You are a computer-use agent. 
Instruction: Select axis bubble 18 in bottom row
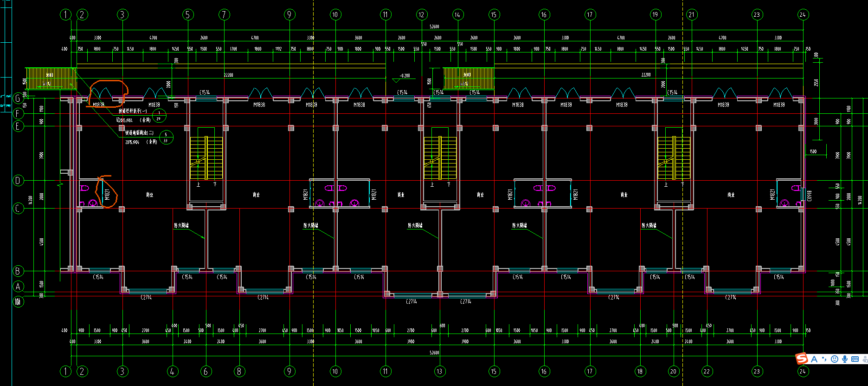(640, 371)
